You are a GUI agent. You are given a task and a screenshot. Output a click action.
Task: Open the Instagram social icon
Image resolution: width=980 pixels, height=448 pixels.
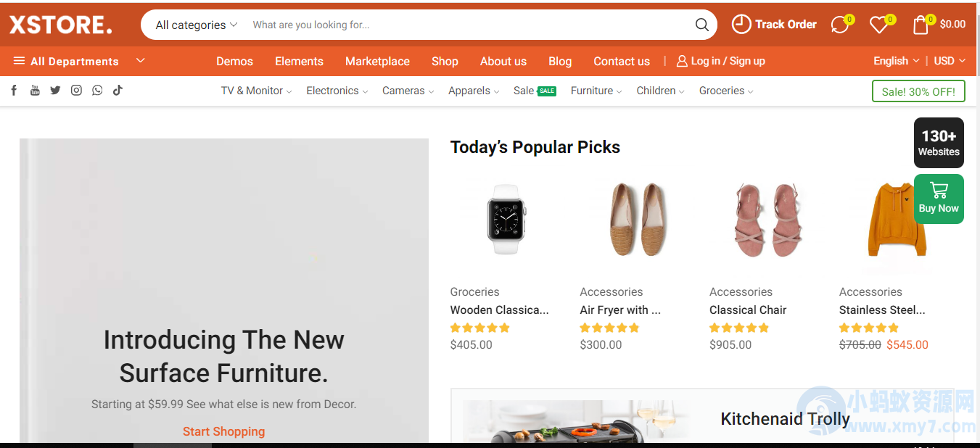tap(76, 90)
